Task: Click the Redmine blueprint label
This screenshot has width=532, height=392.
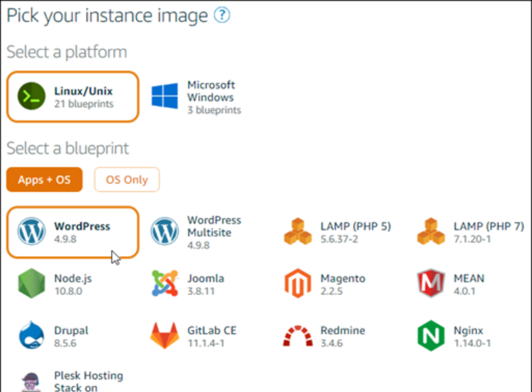Action: point(343,330)
